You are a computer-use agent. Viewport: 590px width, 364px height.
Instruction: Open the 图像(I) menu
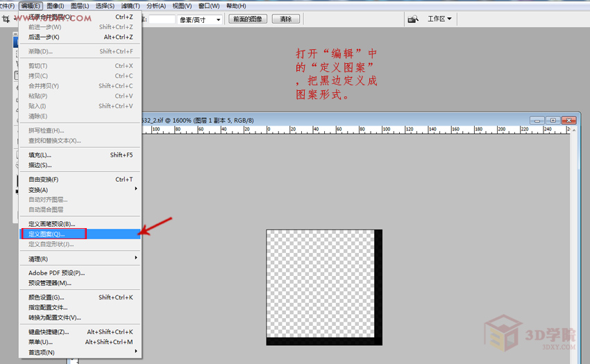click(56, 6)
